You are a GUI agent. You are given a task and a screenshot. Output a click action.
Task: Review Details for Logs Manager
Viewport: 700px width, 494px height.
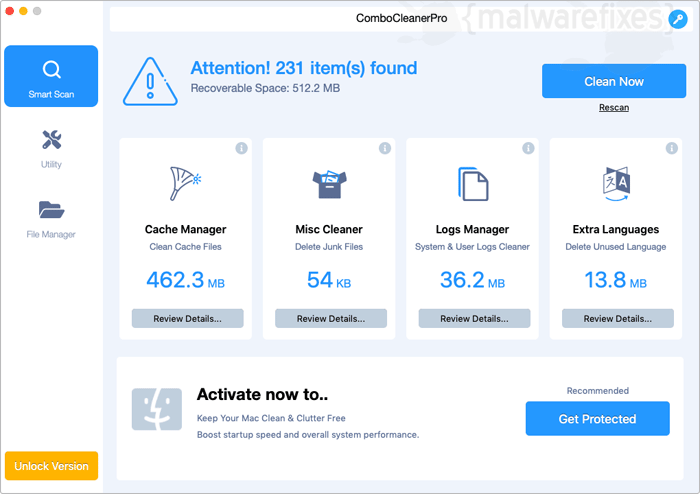[x=474, y=319]
